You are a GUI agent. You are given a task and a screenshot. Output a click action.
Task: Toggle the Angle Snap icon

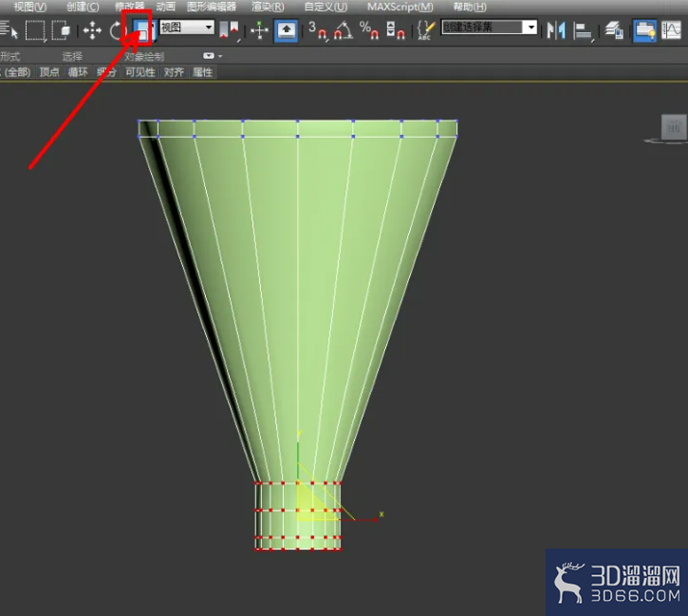point(344,30)
